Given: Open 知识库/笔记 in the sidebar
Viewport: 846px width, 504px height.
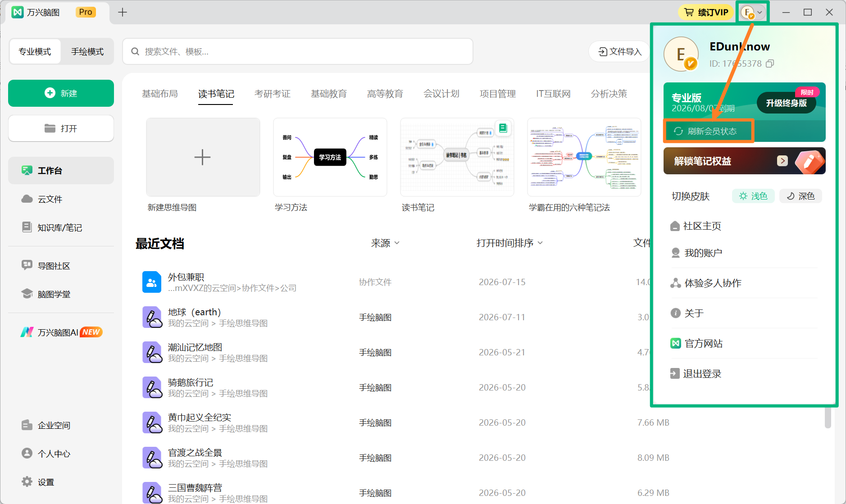Looking at the screenshot, I should click(61, 227).
